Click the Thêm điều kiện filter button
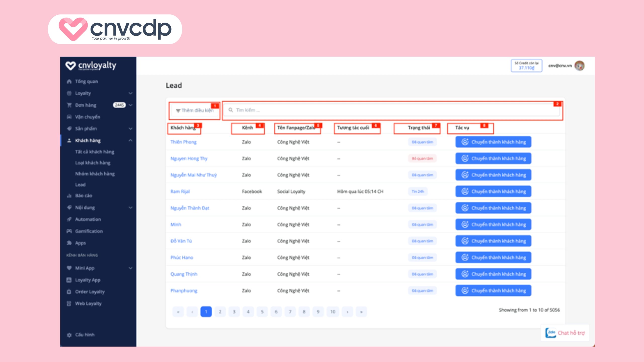This screenshot has height=362, width=644. [194, 110]
